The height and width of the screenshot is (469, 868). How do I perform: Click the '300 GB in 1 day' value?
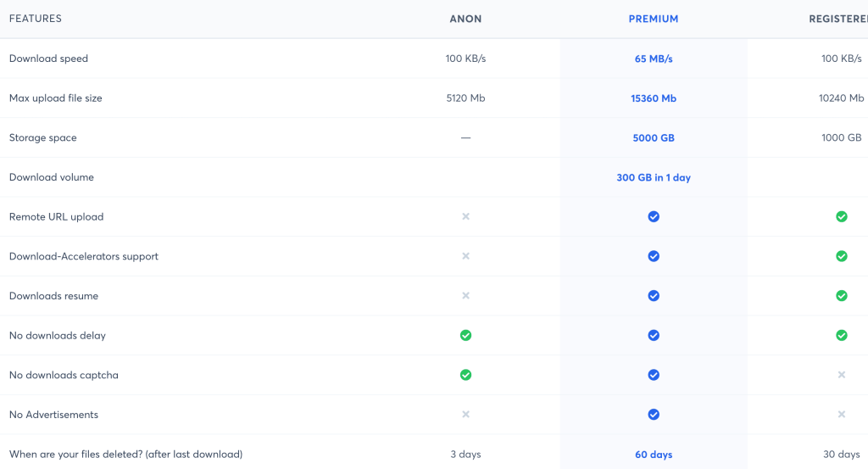point(654,177)
